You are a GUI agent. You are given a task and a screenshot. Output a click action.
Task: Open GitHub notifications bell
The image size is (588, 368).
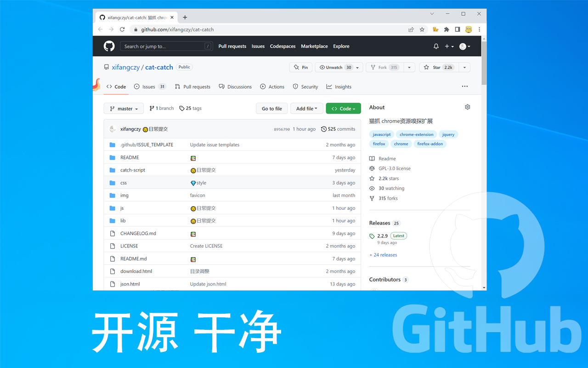pos(435,46)
